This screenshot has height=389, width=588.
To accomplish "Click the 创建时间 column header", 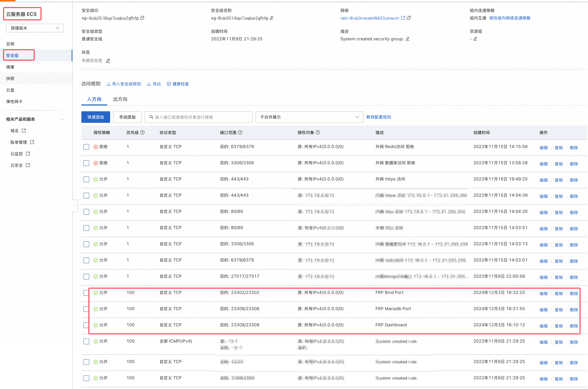I will 481,133.
